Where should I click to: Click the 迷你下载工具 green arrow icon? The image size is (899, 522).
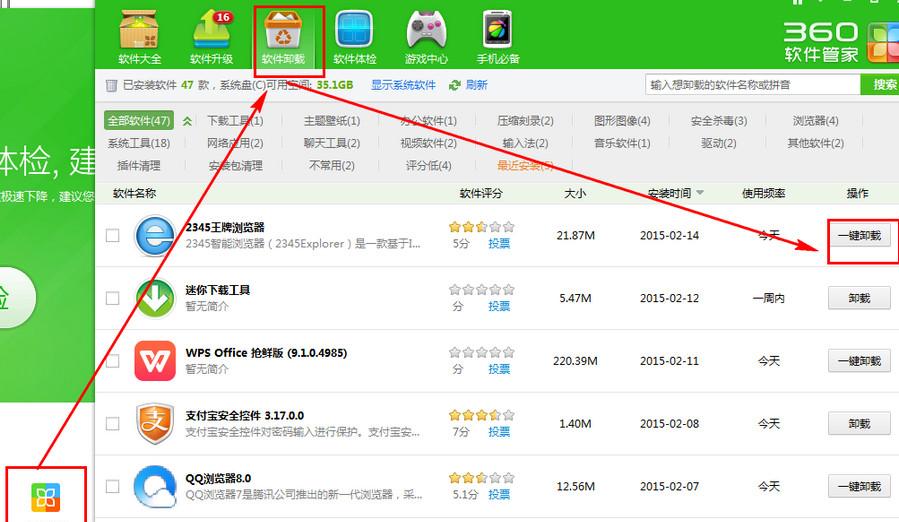pyautogui.click(x=155, y=298)
